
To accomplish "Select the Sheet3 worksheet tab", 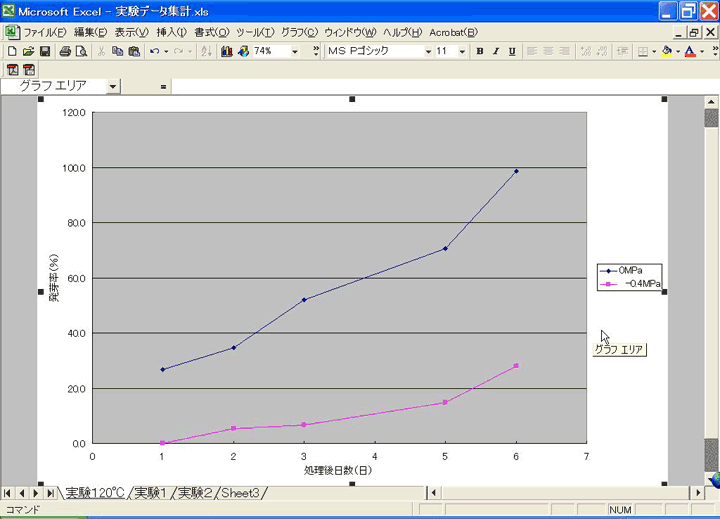I will point(242,493).
